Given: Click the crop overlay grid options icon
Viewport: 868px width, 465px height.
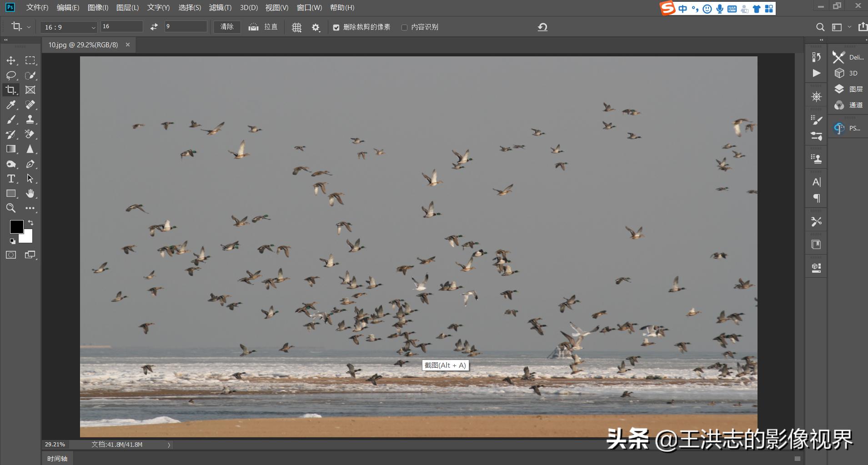Looking at the screenshot, I should point(296,27).
